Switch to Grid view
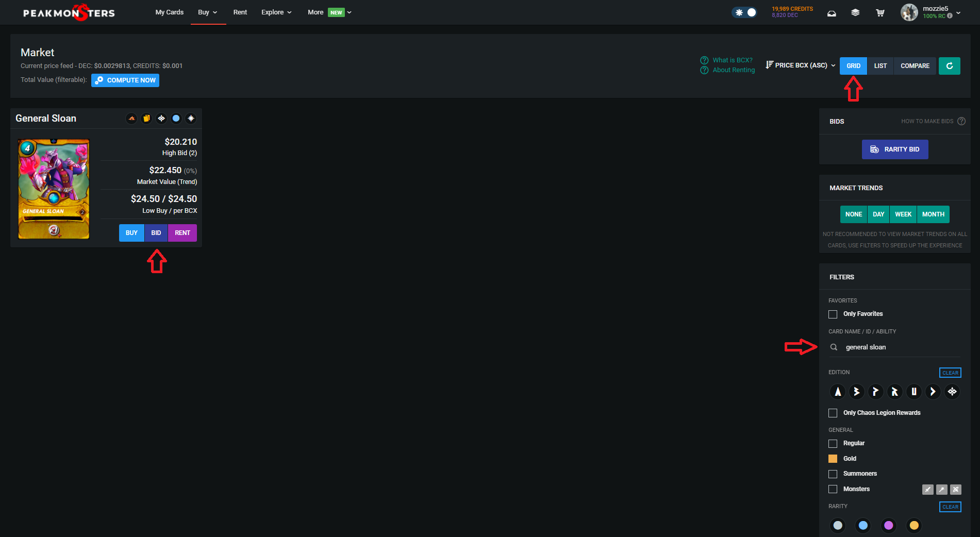Screen dimensions: 980x537 [853, 66]
